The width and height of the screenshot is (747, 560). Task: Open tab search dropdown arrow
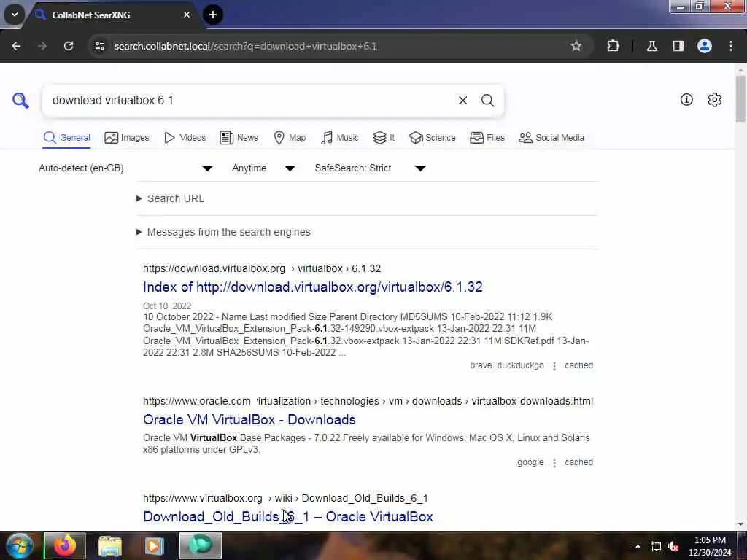pos(15,15)
